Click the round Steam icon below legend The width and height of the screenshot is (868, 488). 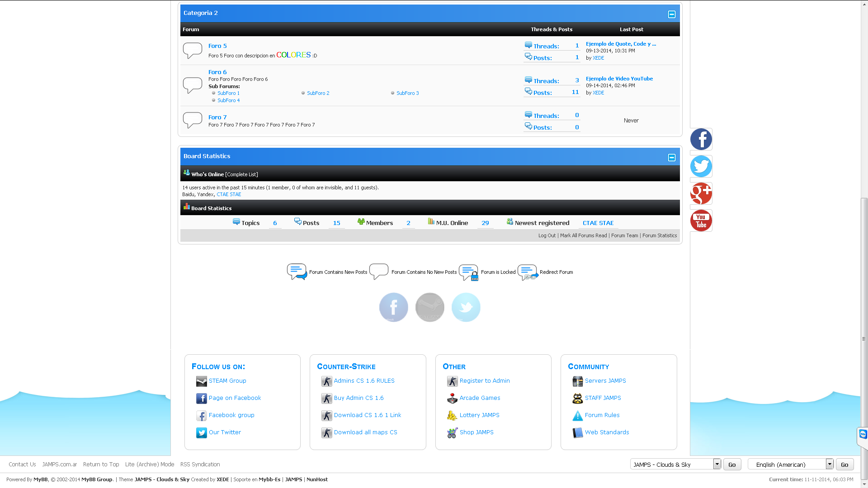(429, 307)
